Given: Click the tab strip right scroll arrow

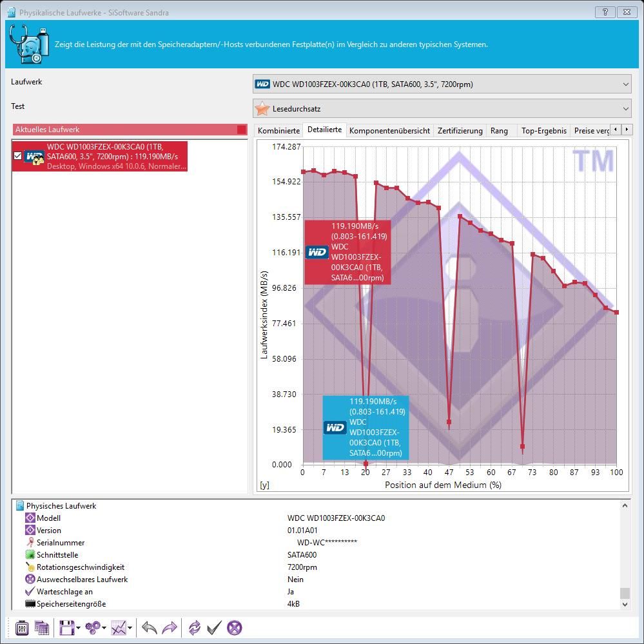Looking at the screenshot, I should click(627, 130).
